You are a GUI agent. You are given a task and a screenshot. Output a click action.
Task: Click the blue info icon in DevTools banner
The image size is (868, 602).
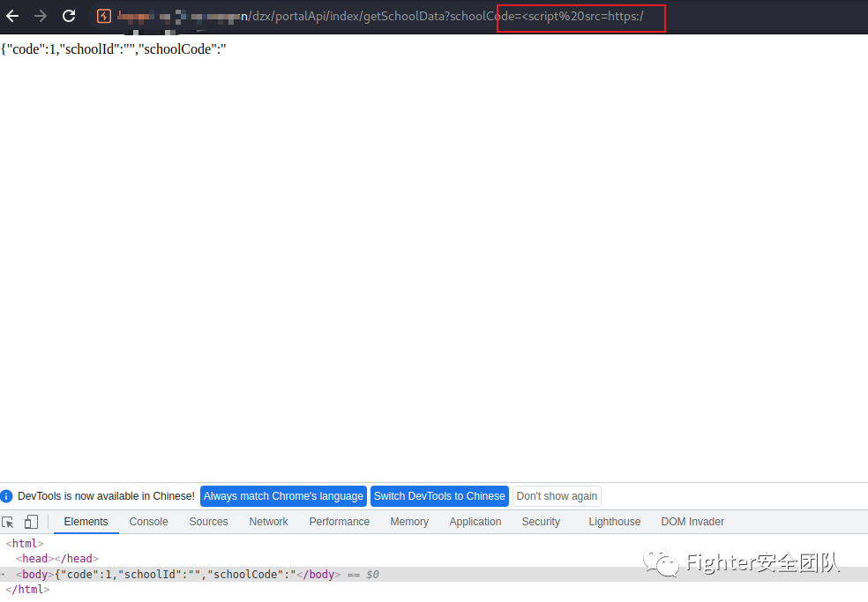[7, 496]
